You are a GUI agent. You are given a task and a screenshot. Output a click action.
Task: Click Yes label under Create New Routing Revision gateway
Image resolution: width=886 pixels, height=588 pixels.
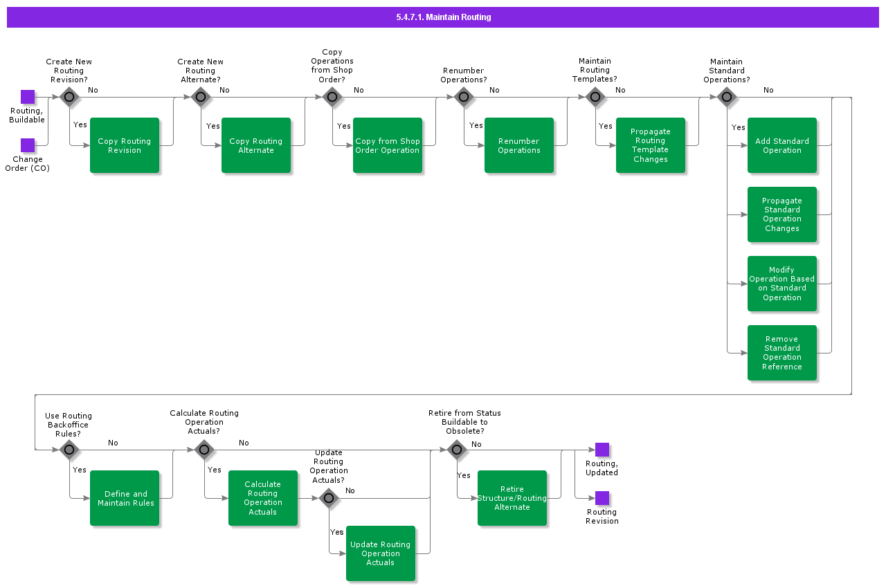click(x=80, y=125)
